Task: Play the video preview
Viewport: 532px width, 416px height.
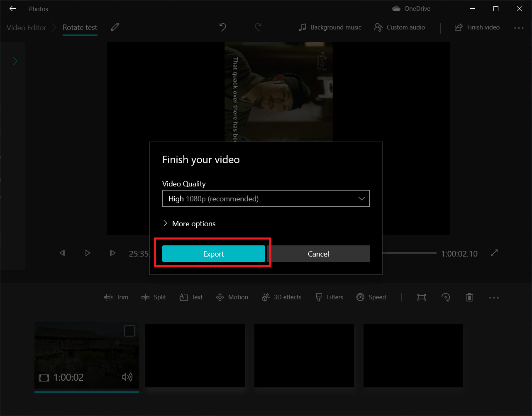Action: 88,253
